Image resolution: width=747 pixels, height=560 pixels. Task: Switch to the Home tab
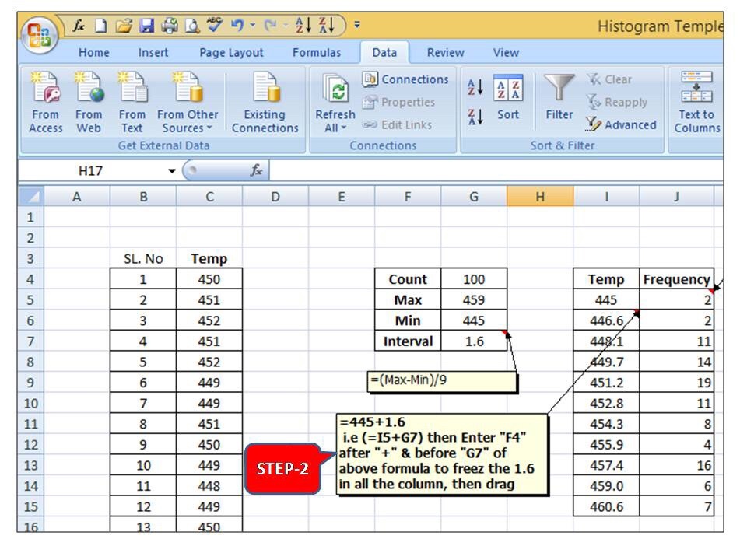click(x=94, y=52)
